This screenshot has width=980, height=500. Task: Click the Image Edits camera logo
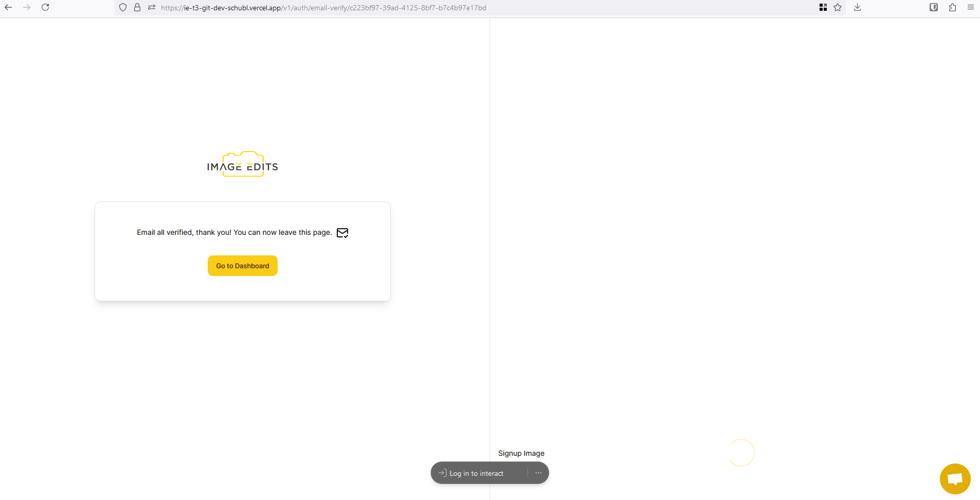tap(243, 165)
